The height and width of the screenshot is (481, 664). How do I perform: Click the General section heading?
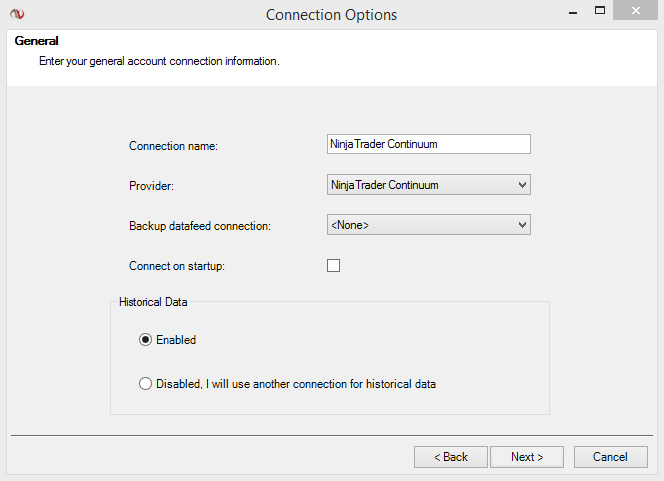pyautogui.click(x=36, y=41)
